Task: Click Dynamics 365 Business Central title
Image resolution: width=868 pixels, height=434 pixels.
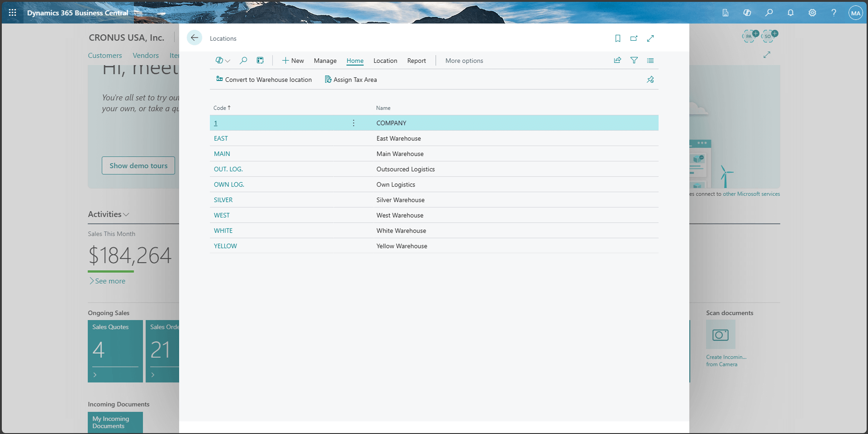Action: click(78, 13)
